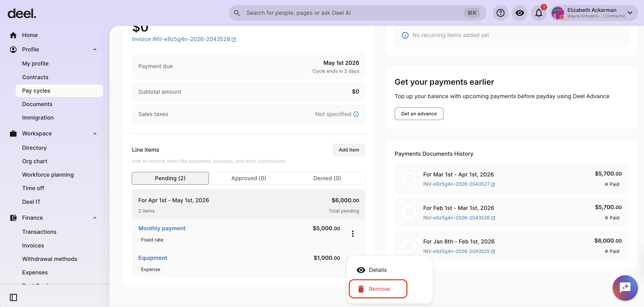Choose Details from the context menu
The image size is (644, 307).
coord(390,270)
